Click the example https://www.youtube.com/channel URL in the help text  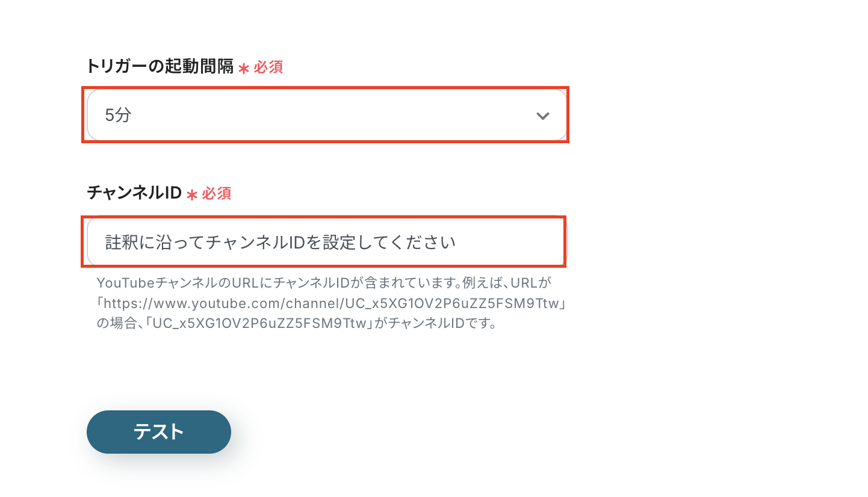pyautogui.click(x=333, y=303)
